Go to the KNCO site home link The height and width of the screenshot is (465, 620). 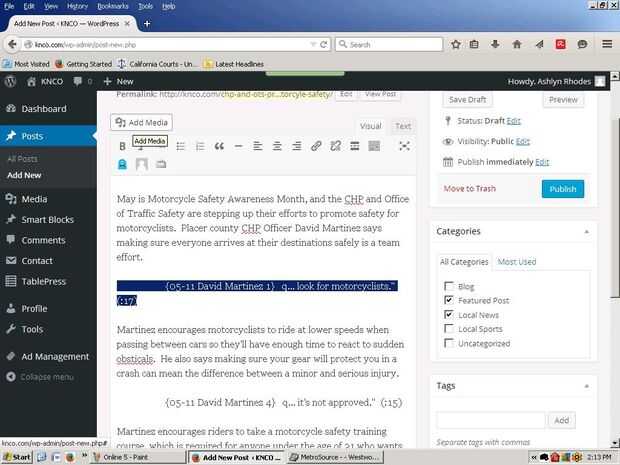(x=45, y=81)
